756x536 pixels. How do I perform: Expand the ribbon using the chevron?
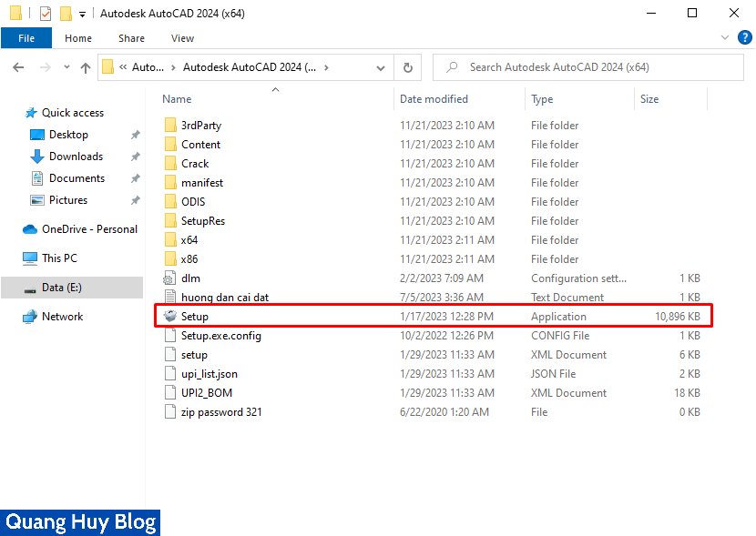(x=725, y=38)
